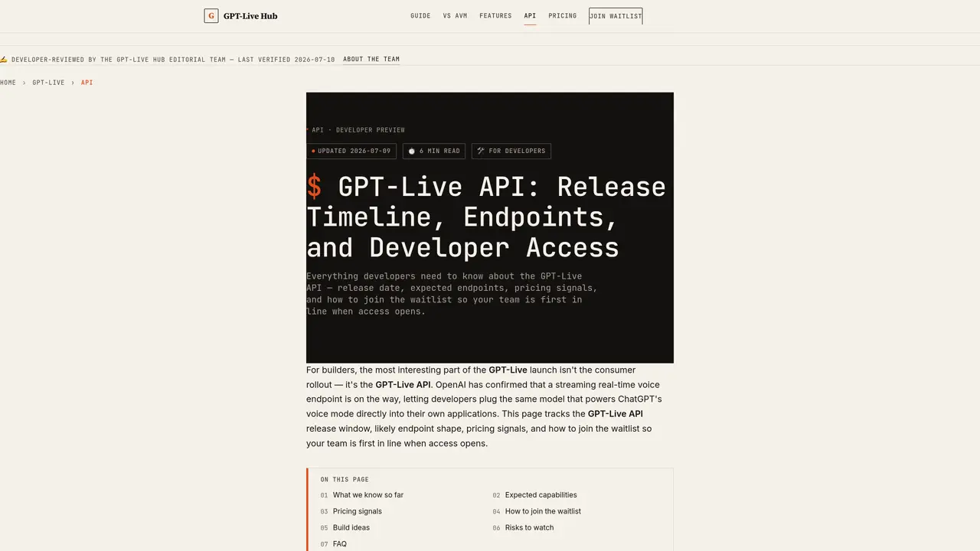Image resolution: width=980 pixels, height=551 pixels.
Task: Jump to "What we know so far"
Action: [x=368, y=495]
